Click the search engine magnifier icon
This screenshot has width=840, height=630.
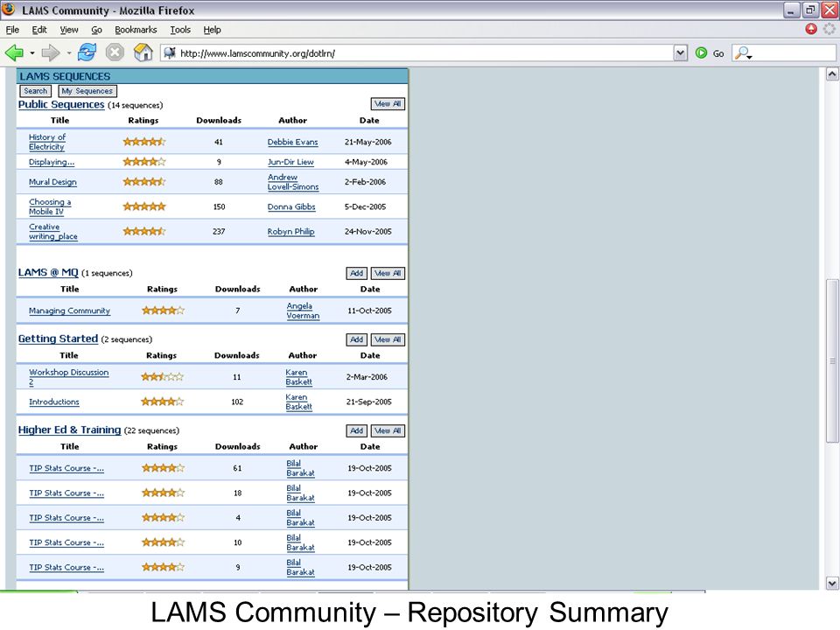click(742, 52)
